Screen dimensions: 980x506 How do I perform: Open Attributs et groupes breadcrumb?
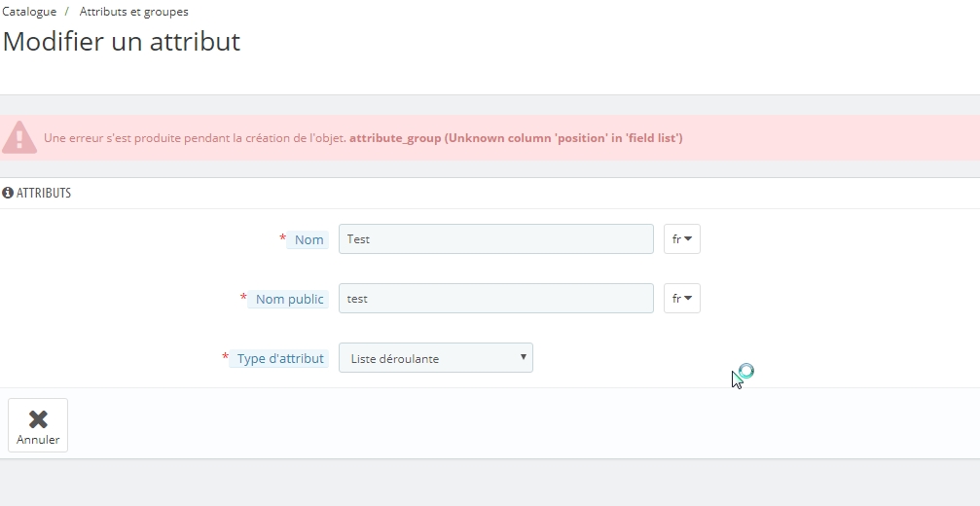point(133,12)
